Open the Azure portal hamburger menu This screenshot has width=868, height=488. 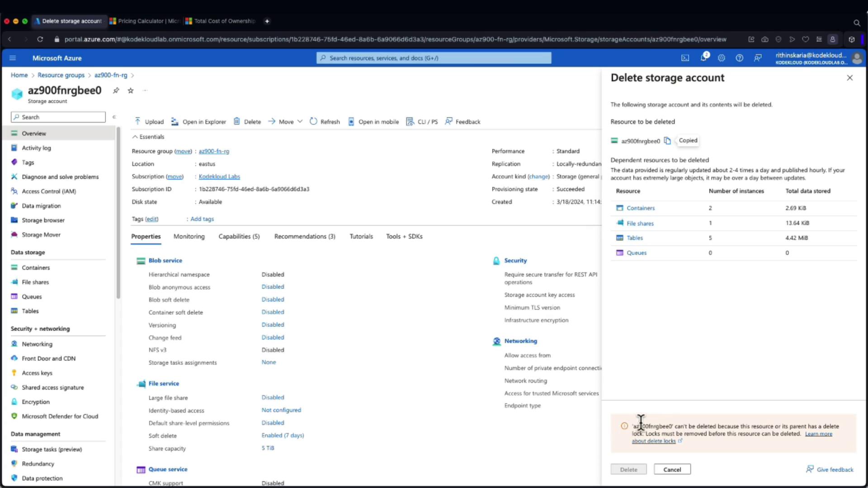(x=13, y=58)
